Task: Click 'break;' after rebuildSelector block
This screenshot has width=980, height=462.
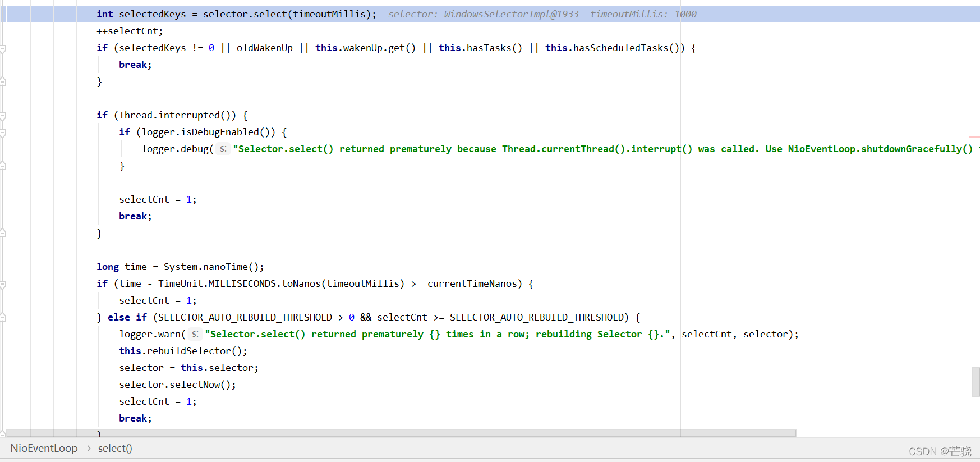Action: [135, 418]
